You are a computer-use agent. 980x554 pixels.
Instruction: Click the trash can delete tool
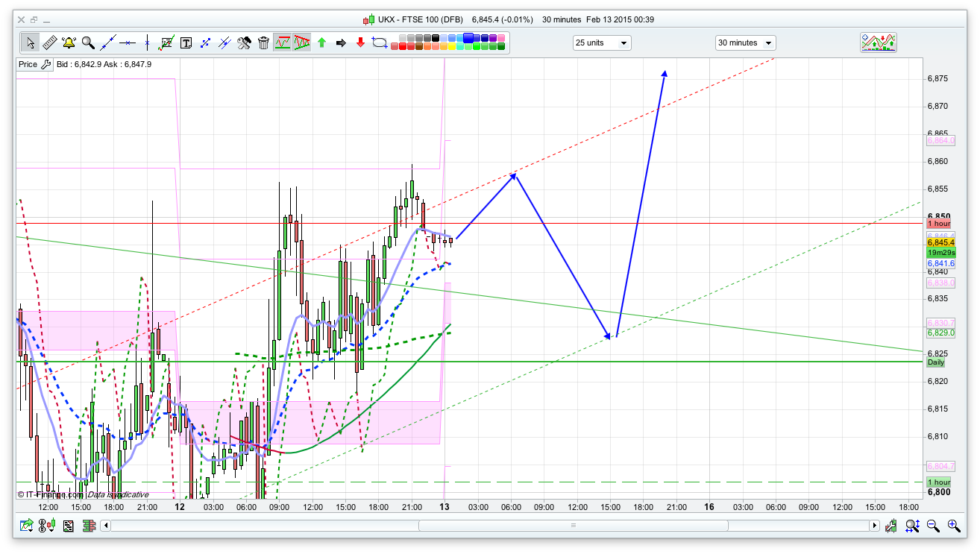tap(263, 43)
